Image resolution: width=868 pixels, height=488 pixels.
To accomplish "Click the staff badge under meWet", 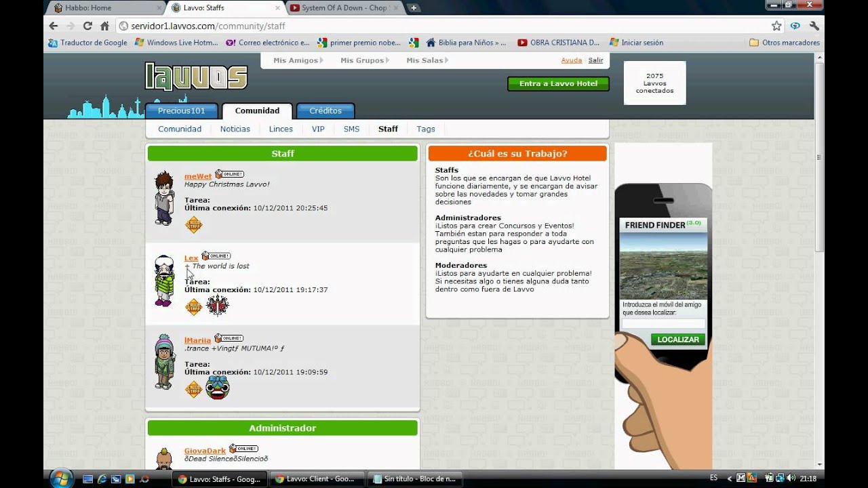I will click(194, 224).
